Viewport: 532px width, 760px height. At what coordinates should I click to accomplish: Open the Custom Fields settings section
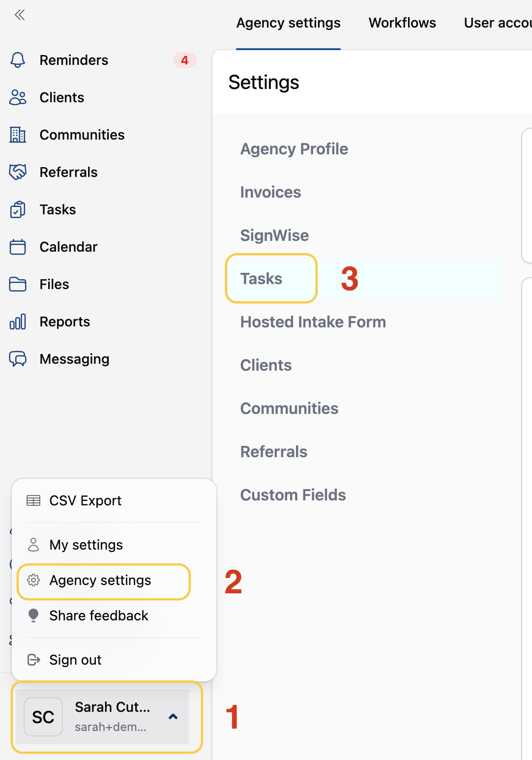click(x=293, y=495)
